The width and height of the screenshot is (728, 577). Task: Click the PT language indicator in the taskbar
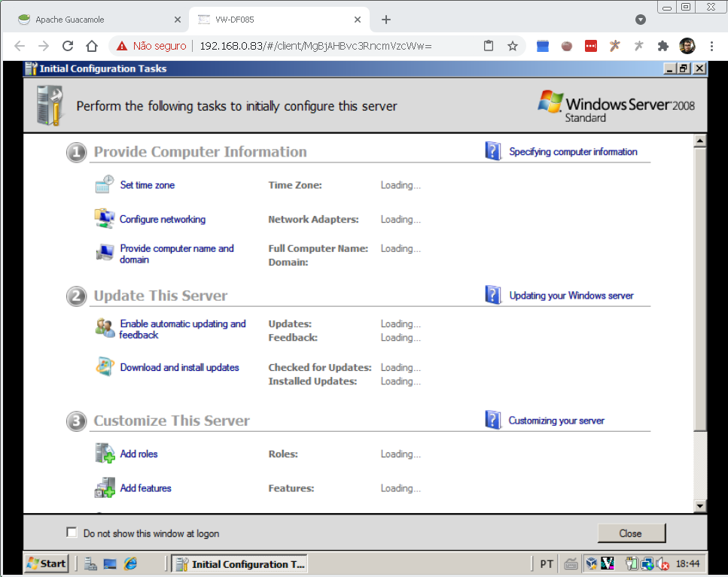(547, 564)
